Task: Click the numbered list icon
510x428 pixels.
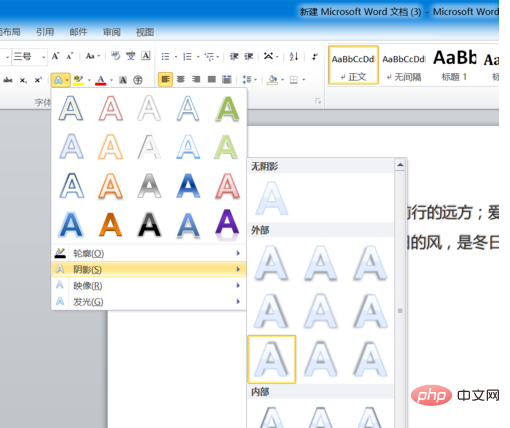Action: pyautogui.click(x=187, y=56)
